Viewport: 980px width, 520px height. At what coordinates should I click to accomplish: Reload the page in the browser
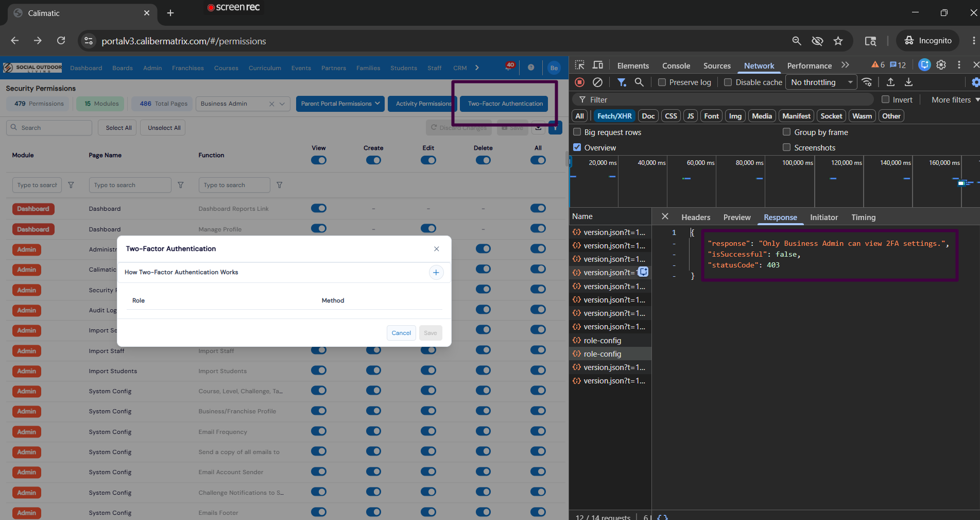[61, 41]
